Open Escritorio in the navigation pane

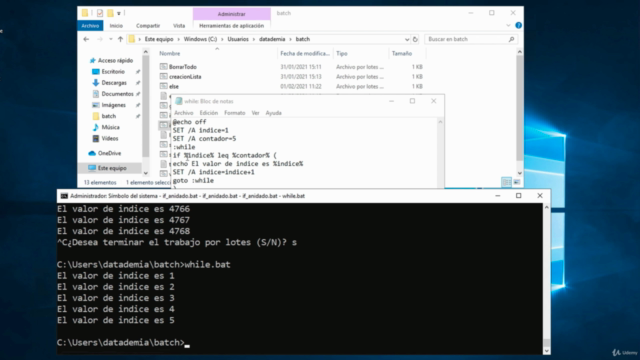[113, 71]
